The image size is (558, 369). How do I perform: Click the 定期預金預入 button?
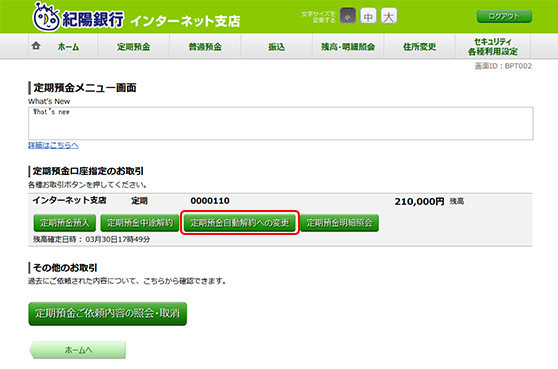pyautogui.click(x=65, y=223)
